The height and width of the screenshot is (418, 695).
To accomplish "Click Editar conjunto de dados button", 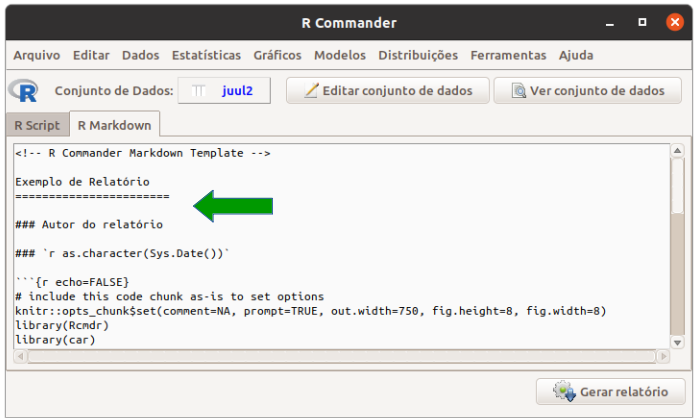I will point(388,91).
